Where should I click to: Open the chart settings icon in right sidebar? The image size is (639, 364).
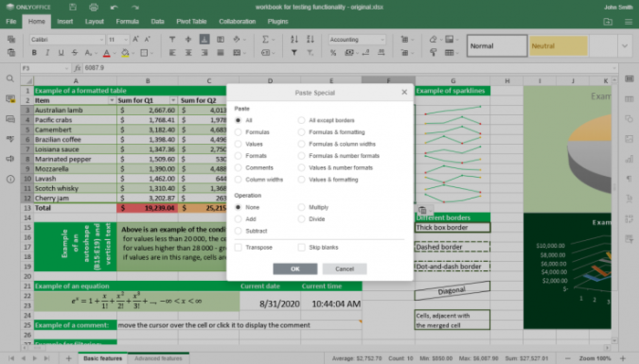pos(629,159)
